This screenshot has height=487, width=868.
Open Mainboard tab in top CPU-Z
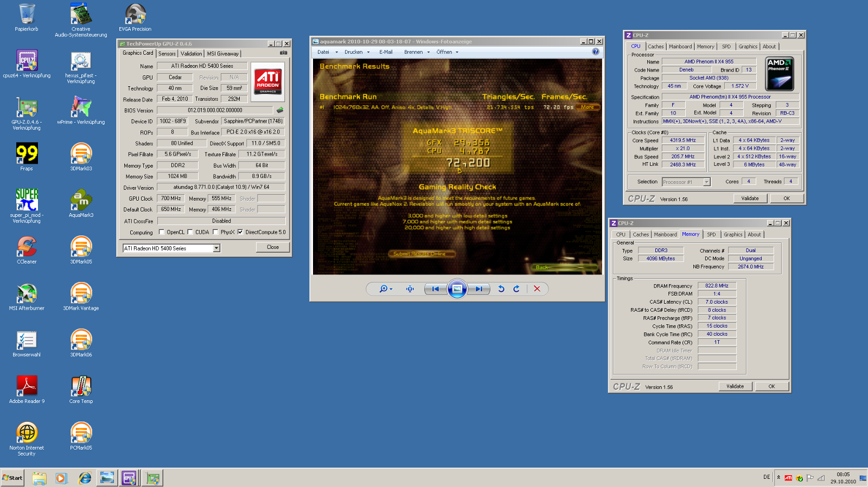680,47
